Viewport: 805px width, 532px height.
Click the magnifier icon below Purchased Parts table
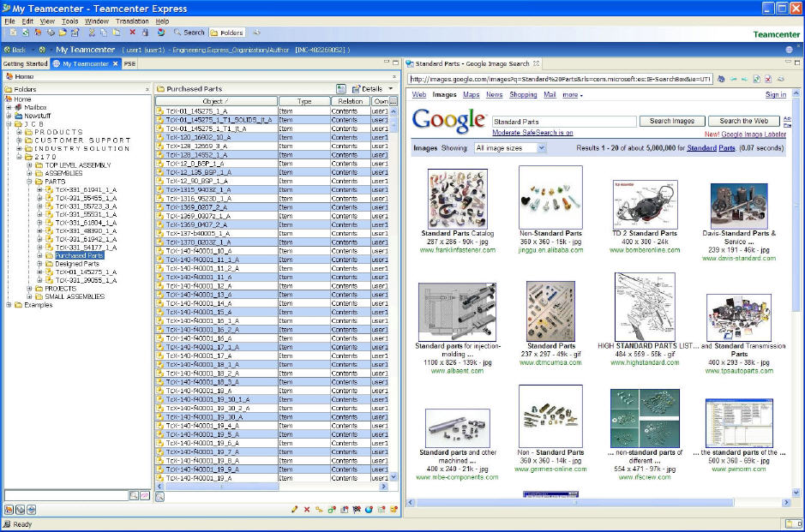pyautogui.click(x=159, y=496)
